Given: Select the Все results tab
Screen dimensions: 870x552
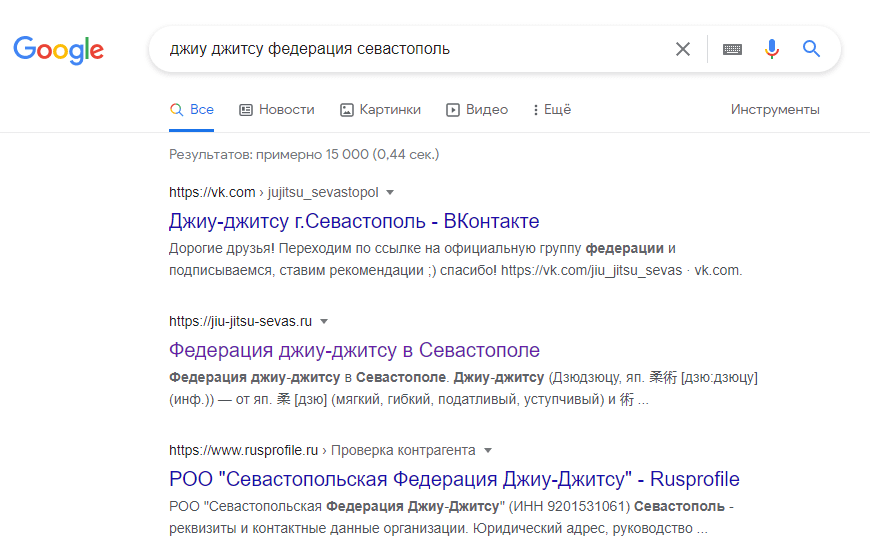Looking at the screenshot, I should [x=192, y=110].
